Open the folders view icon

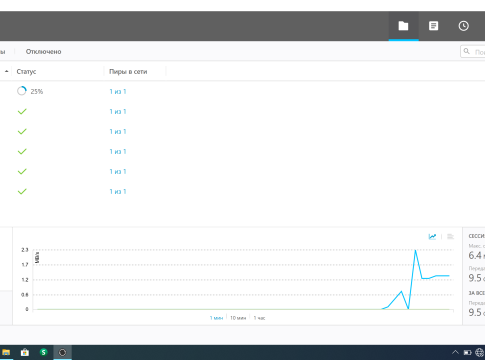403,26
